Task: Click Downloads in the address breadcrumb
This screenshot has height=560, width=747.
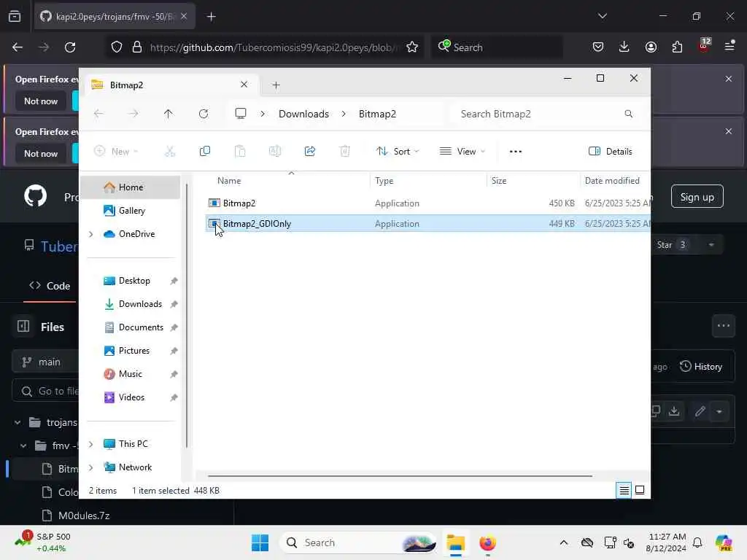Action: 303,114
